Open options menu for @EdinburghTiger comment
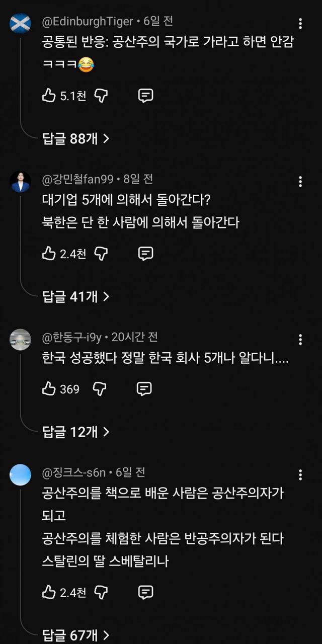Image resolution: width=322 pixels, height=644 pixels. pyautogui.click(x=300, y=24)
